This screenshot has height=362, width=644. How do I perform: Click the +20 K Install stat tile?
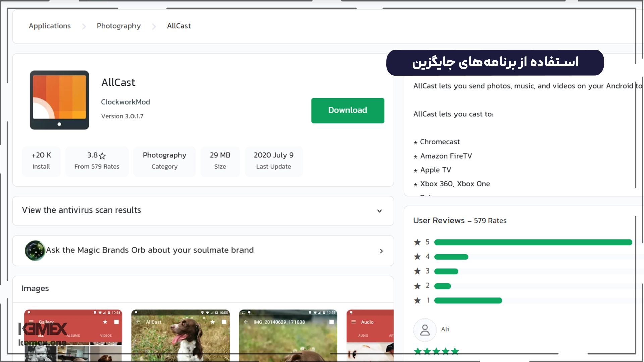click(41, 161)
